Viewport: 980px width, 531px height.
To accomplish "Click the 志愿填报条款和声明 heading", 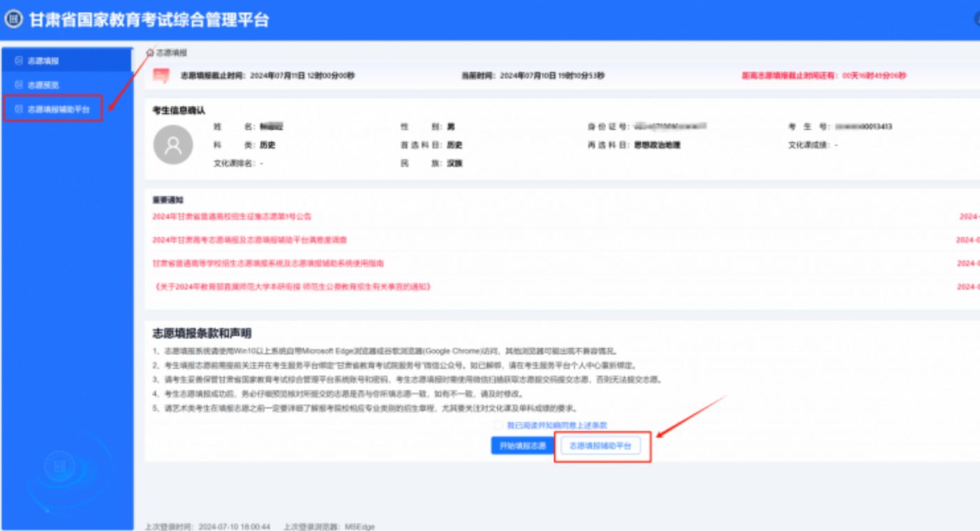I will pos(202,334).
